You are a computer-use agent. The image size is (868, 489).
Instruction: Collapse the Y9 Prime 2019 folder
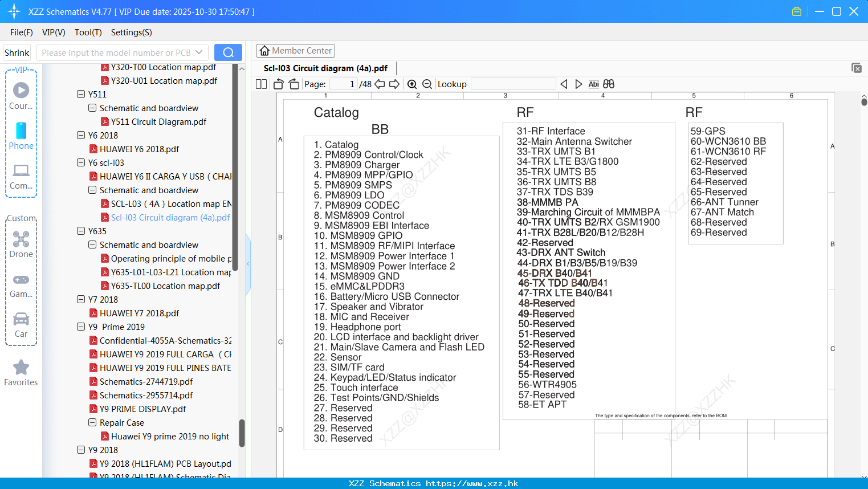coord(81,327)
